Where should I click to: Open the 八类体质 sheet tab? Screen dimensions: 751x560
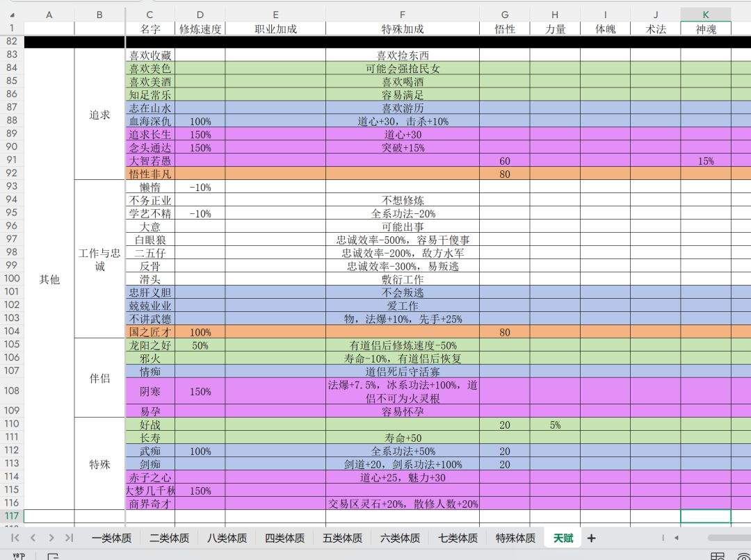coord(227,538)
